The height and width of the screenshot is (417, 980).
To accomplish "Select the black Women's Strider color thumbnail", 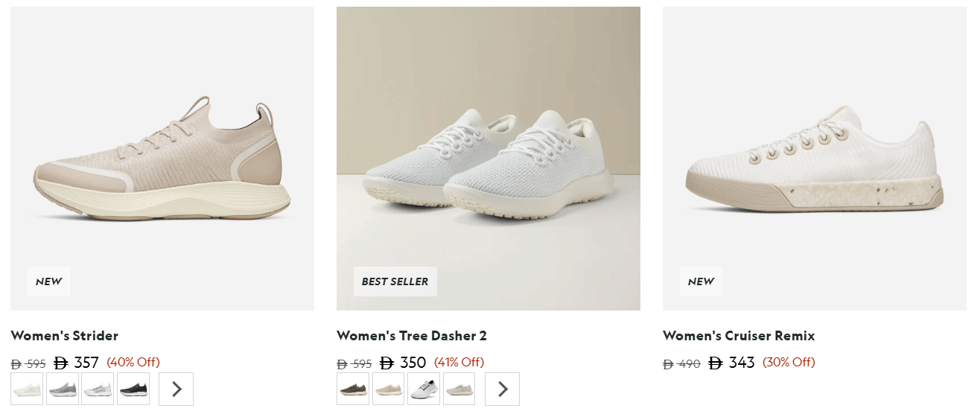I will coord(134,389).
